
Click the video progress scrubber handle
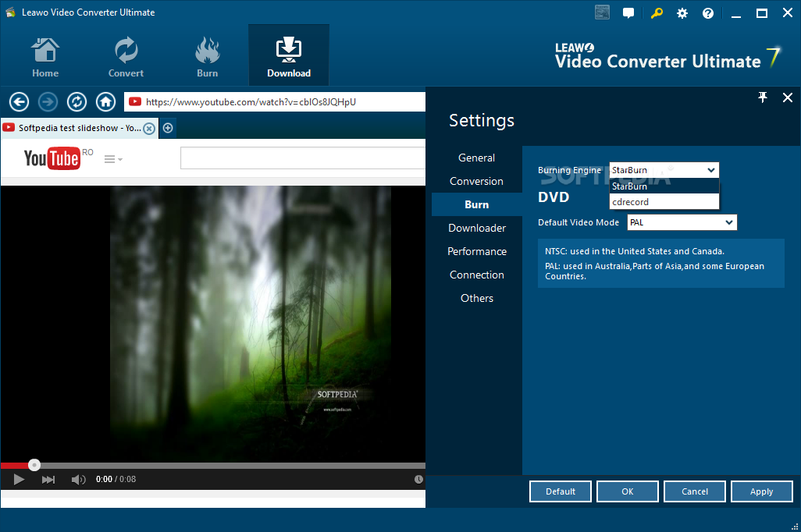(34, 465)
